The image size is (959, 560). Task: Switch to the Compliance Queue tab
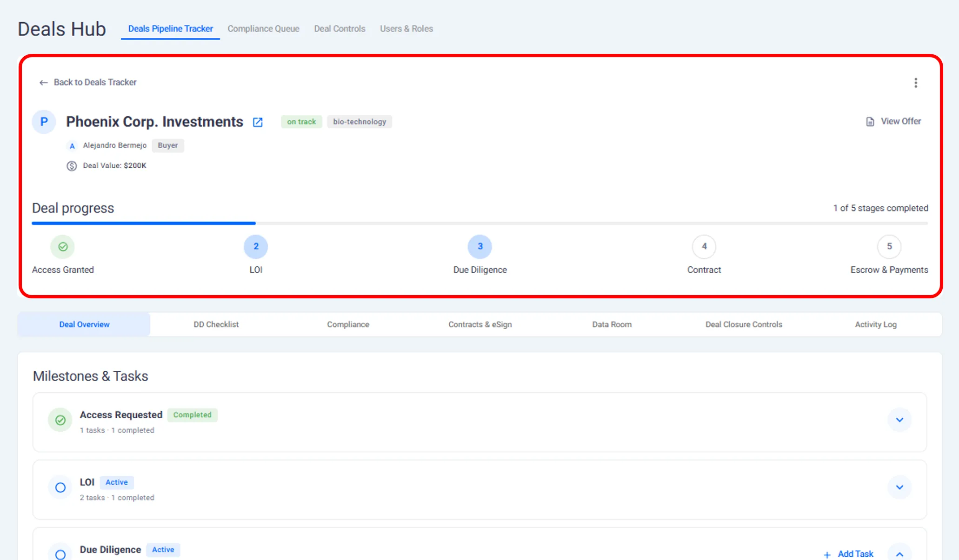pyautogui.click(x=263, y=29)
